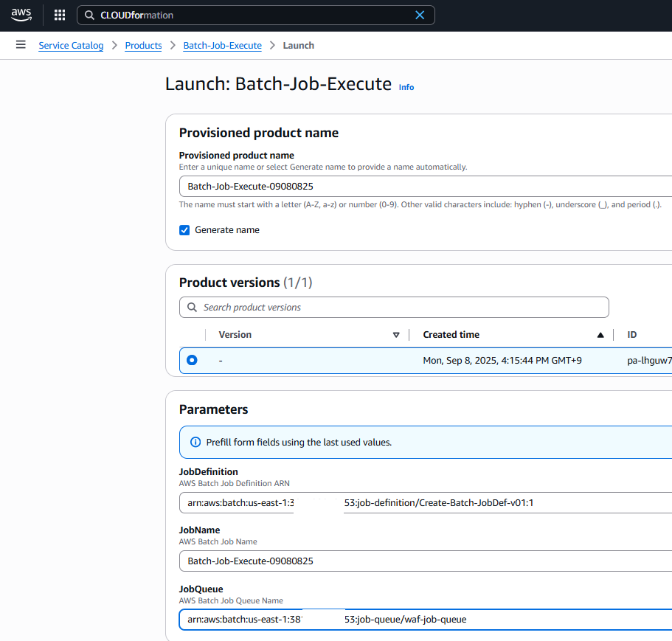Click the magnifier icon in top search bar
Image resolution: width=672 pixels, height=641 pixels.
coord(89,15)
